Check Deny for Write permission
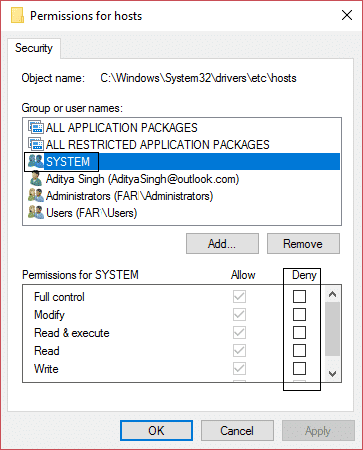 [299, 368]
